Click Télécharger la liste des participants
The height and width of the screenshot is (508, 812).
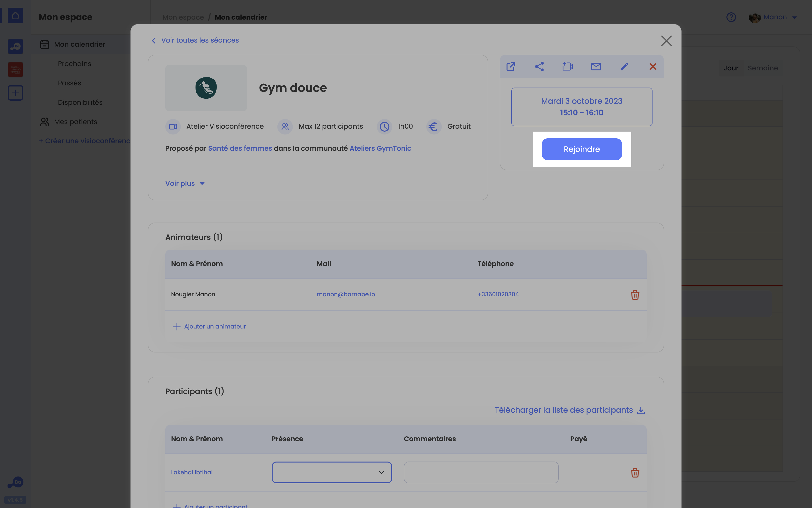pyautogui.click(x=564, y=410)
